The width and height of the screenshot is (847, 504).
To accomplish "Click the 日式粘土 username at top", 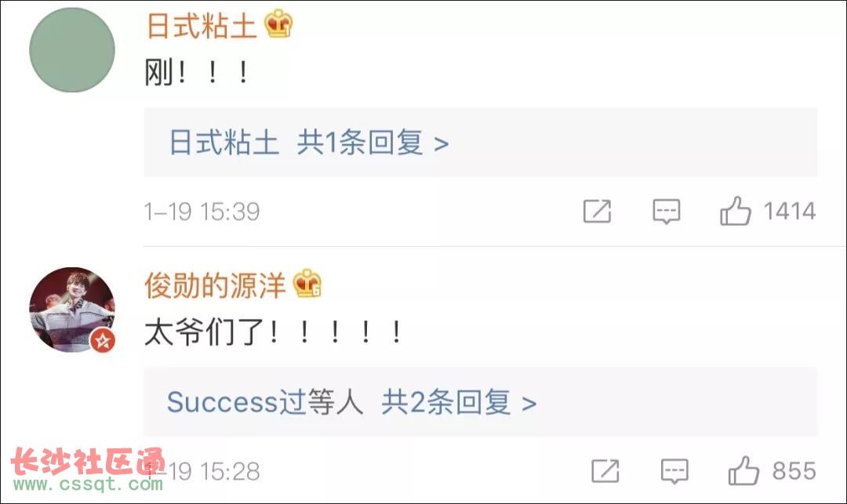I will point(202,25).
